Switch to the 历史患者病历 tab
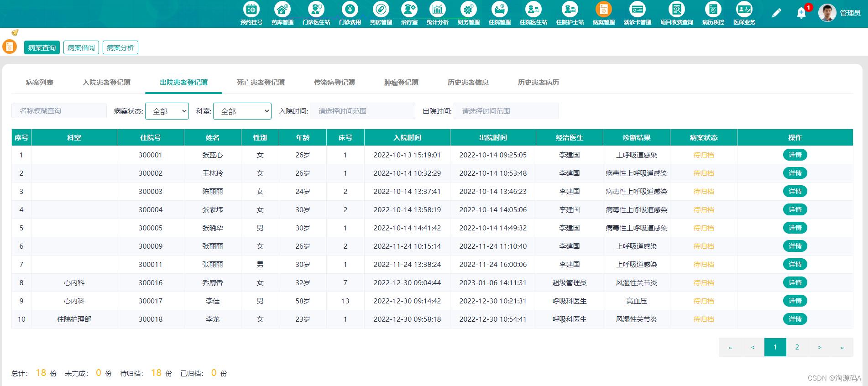The image size is (868, 386). 539,82
